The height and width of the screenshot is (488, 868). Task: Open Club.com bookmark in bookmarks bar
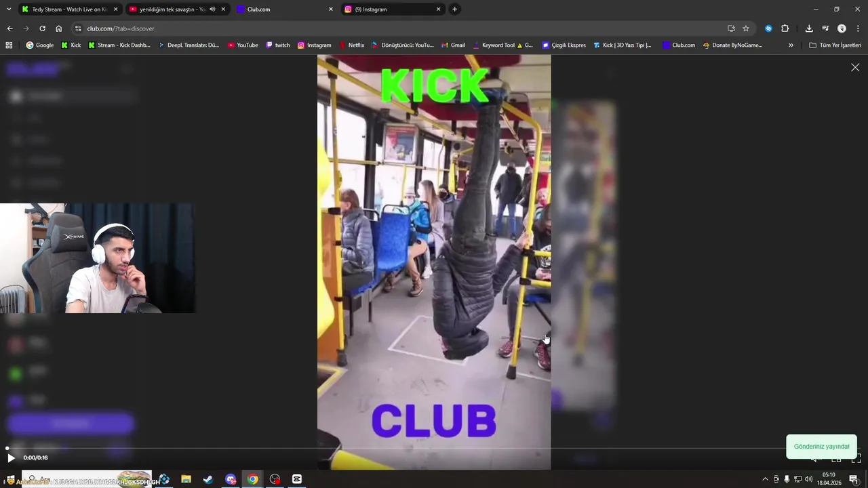[679, 45]
